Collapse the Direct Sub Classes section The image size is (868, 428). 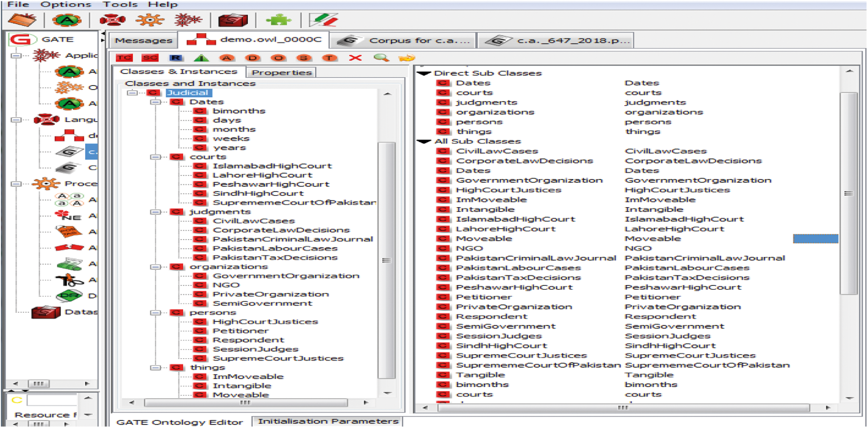click(424, 73)
